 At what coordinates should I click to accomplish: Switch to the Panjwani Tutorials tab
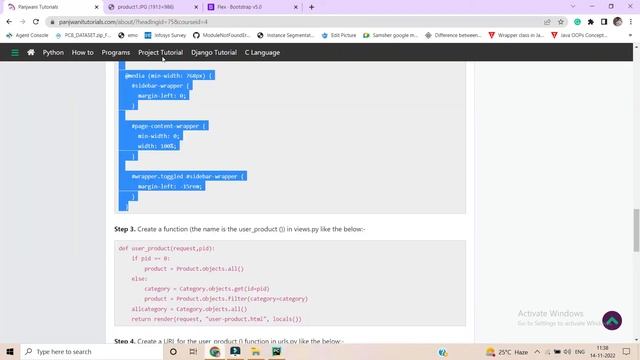(x=52, y=7)
